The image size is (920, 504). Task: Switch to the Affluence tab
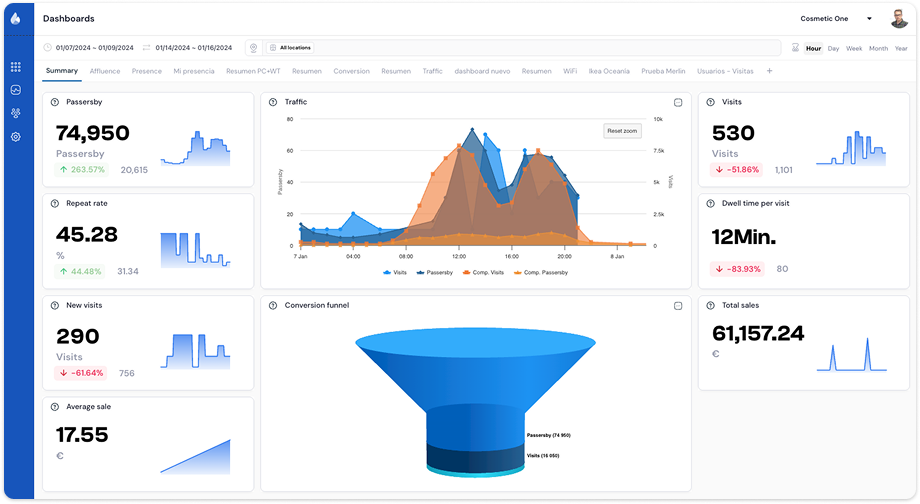pos(105,71)
